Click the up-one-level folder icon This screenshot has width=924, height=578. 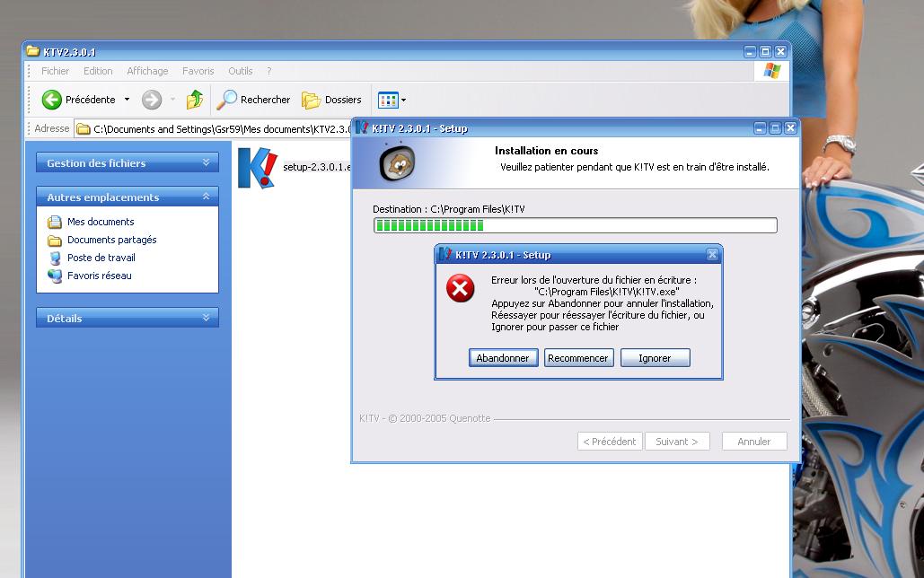(195, 100)
